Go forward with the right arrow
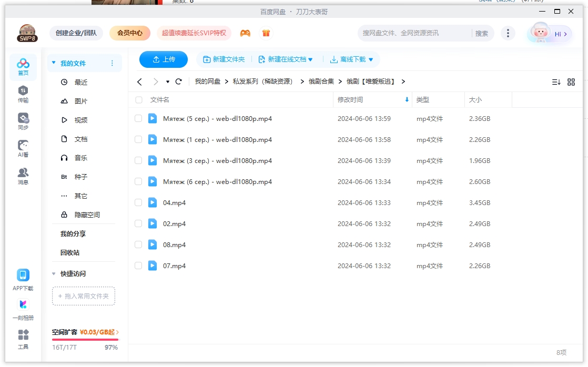Image resolution: width=588 pixels, height=367 pixels. point(156,81)
